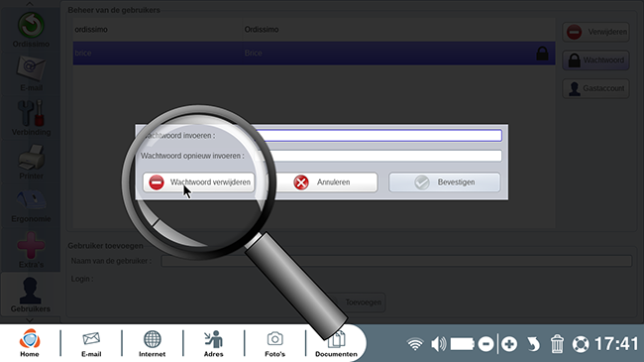Open the Adres contacts icon
This screenshot has width=644, height=362.
click(214, 344)
